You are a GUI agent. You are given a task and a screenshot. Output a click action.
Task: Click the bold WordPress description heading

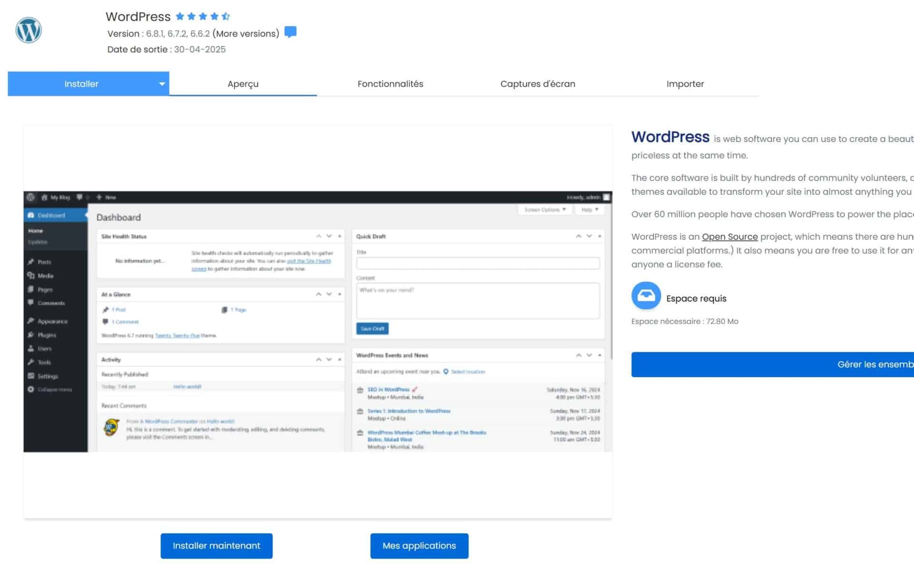[670, 137]
